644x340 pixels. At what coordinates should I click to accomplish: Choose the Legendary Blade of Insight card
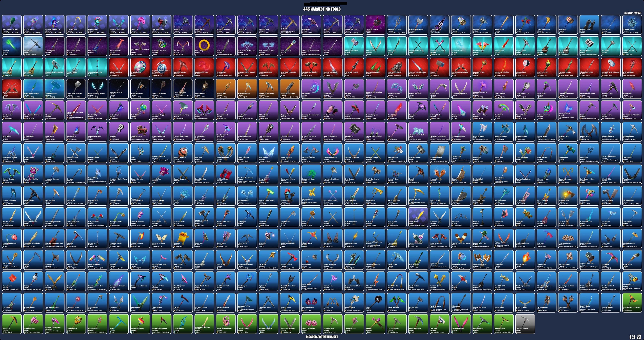coord(204,324)
